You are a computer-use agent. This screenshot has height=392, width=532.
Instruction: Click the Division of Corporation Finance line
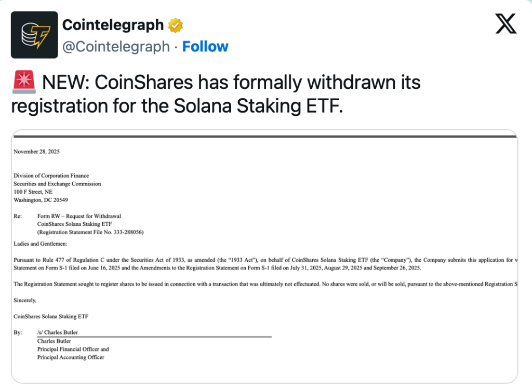[x=51, y=176]
